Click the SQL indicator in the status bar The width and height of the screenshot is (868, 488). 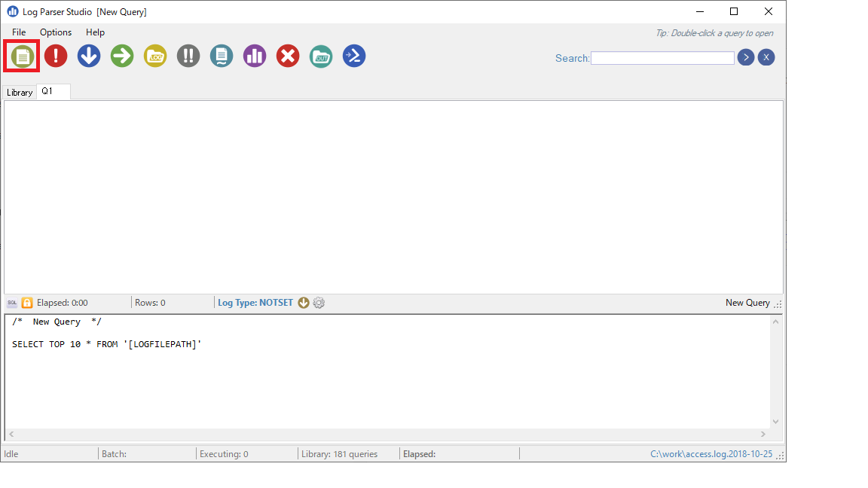[x=11, y=302]
